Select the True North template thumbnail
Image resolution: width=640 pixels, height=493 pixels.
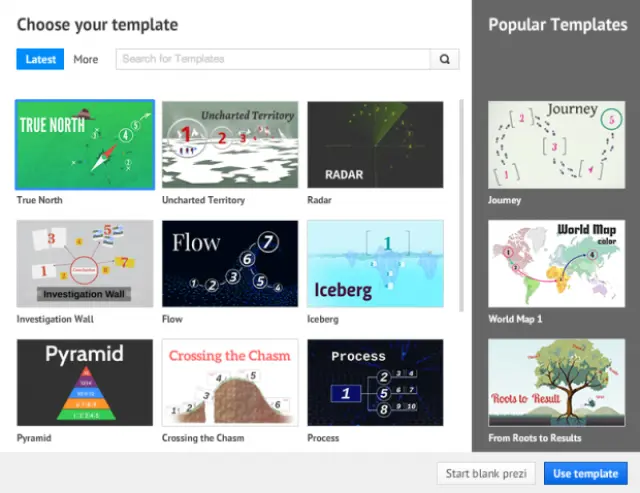85,145
